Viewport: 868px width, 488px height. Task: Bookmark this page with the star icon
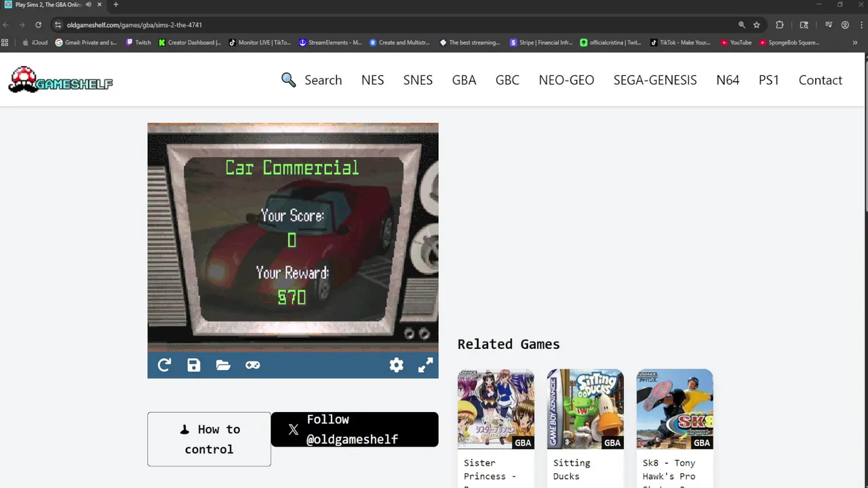pos(757,25)
